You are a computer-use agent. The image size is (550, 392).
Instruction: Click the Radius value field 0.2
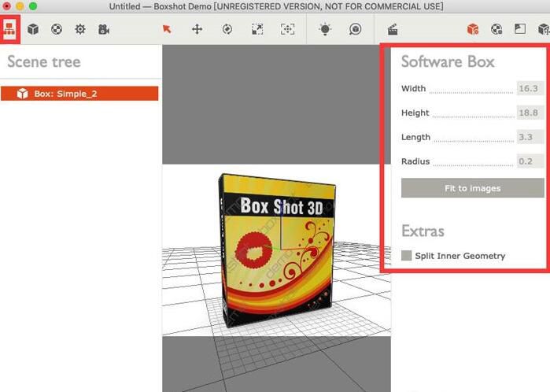pyautogui.click(x=530, y=161)
